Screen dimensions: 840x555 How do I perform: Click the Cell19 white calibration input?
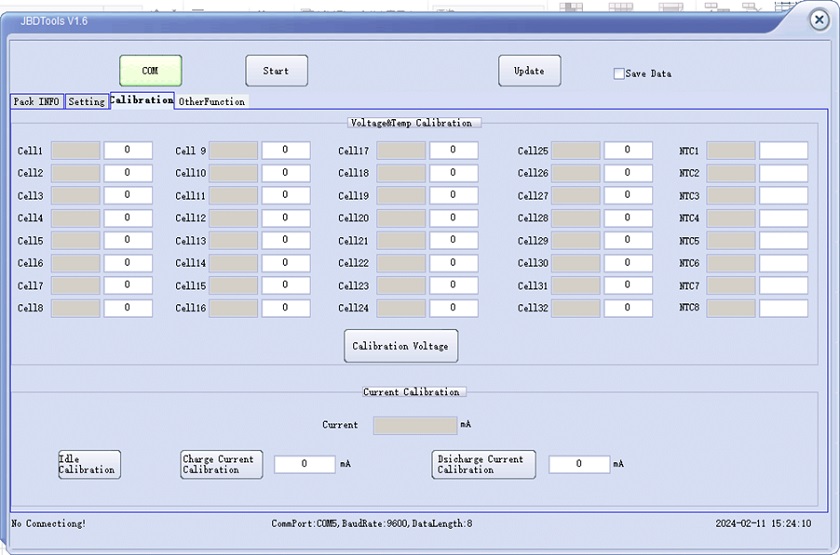coord(454,195)
